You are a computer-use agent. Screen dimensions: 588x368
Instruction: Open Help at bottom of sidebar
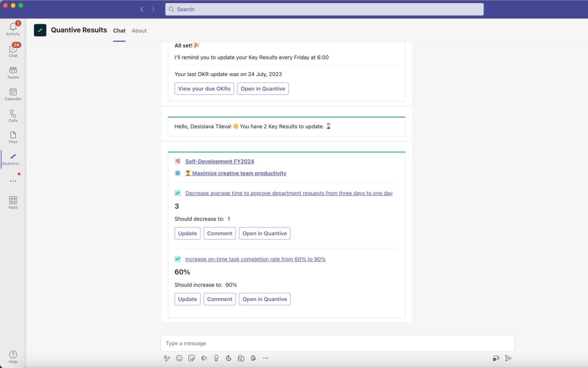(13, 357)
